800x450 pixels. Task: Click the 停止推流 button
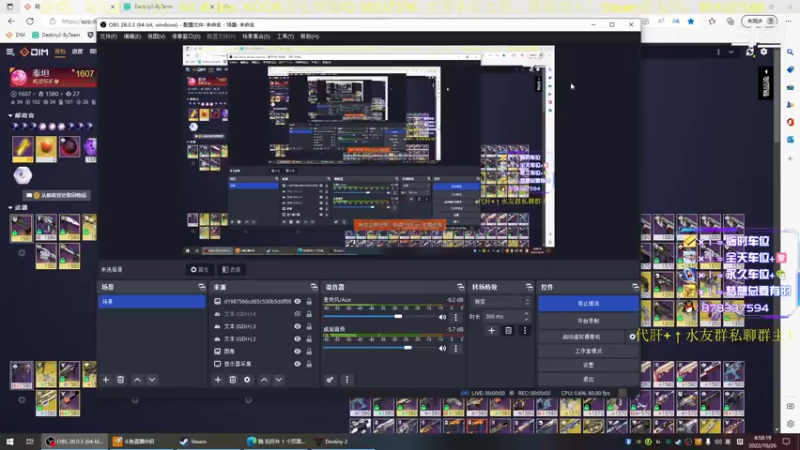click(x=588, y=304)
